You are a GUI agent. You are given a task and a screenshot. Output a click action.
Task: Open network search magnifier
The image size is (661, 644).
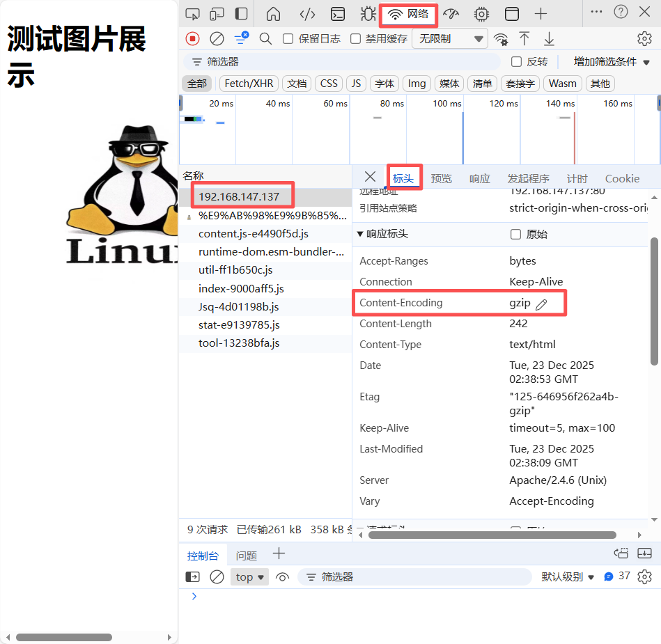(265, 39)
